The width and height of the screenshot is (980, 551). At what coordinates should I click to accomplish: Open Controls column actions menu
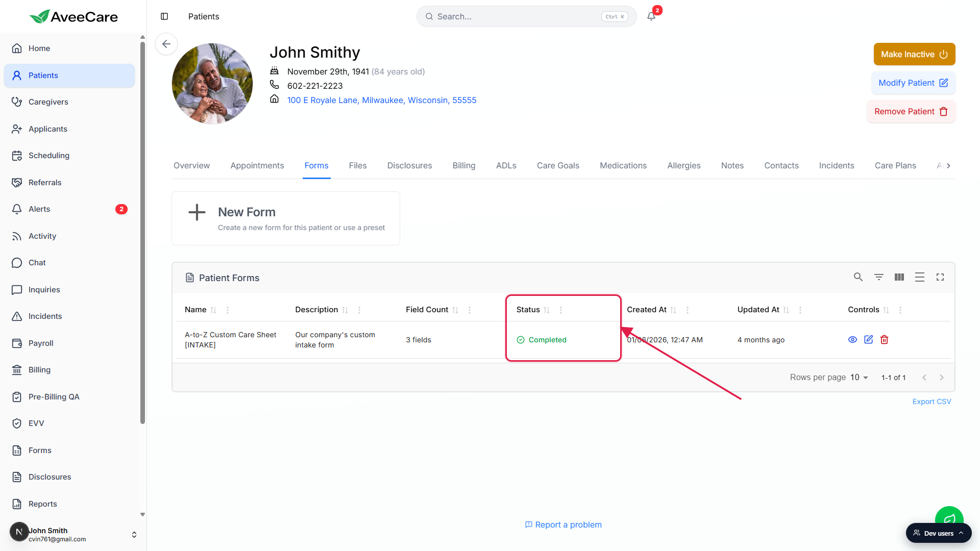[x=900, y=310]
